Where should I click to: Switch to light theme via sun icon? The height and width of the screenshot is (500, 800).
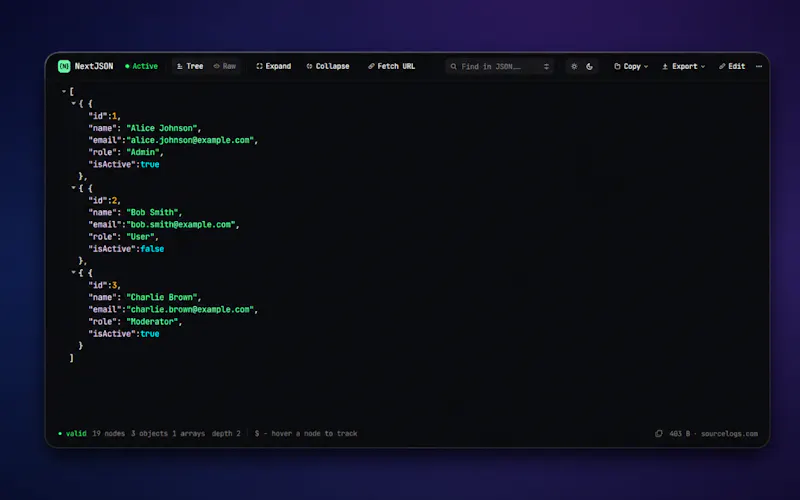coord(574,66)
